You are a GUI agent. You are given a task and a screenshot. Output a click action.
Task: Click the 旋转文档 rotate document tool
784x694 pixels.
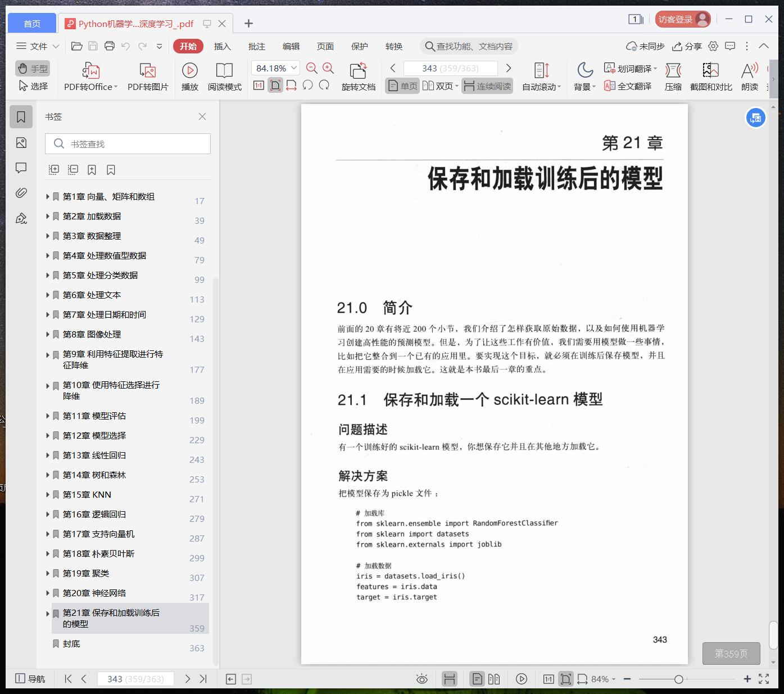coord(358,76)
